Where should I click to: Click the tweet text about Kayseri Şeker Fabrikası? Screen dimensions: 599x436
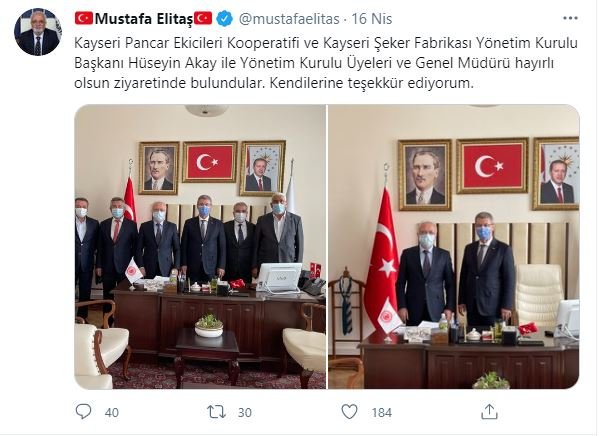(x=326, y=63)
